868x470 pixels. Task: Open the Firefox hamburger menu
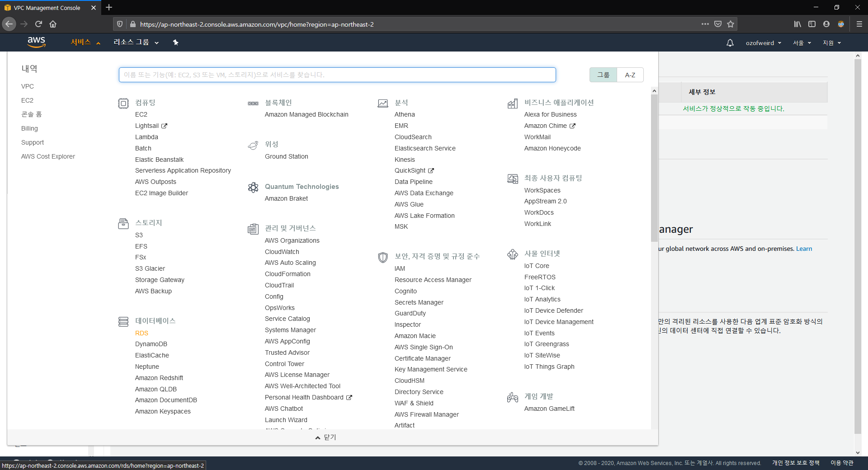tap(859, 24)
